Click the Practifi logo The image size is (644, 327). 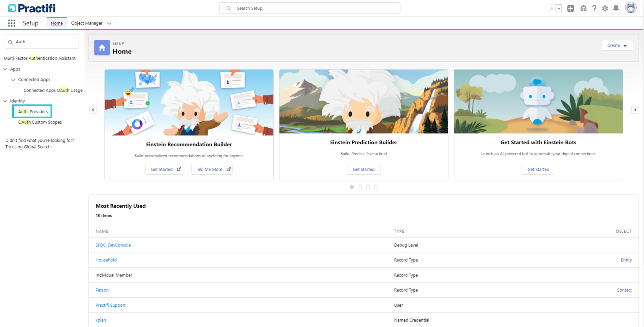[32, 8]
